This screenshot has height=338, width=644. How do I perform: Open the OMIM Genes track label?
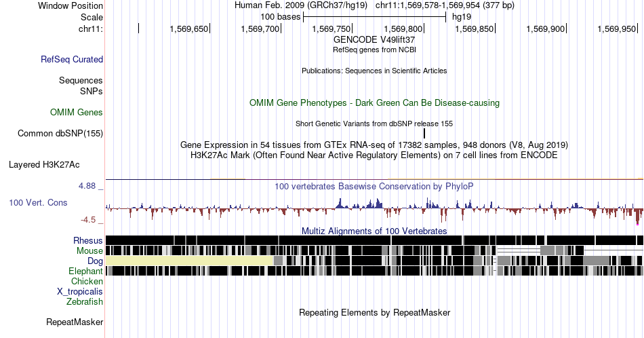coord(77,112)
